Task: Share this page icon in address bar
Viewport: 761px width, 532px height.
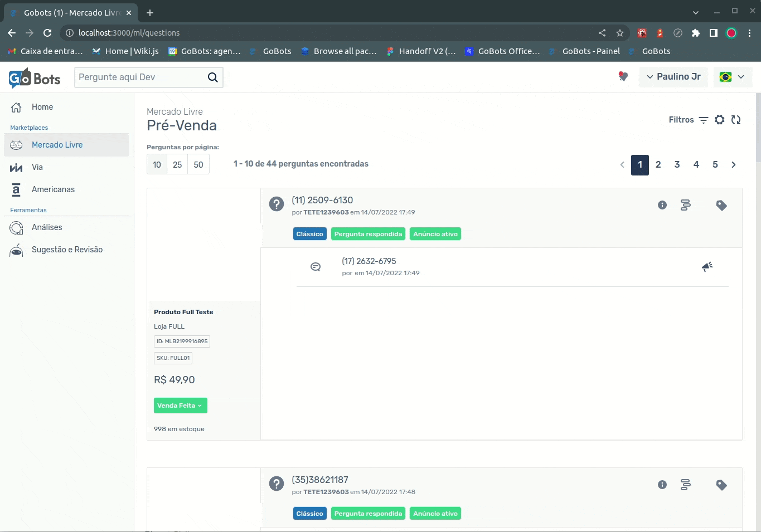Action: pyautogui.click(x=602, y=33)
